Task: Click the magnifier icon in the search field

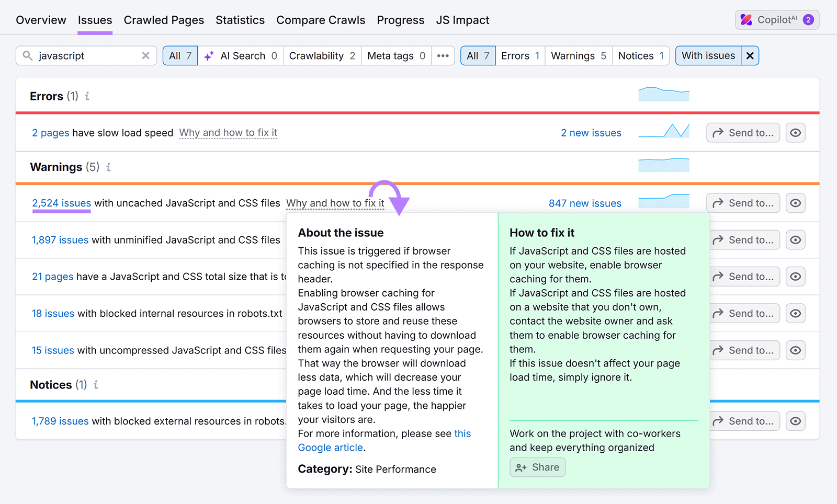Action: (27, 55)
